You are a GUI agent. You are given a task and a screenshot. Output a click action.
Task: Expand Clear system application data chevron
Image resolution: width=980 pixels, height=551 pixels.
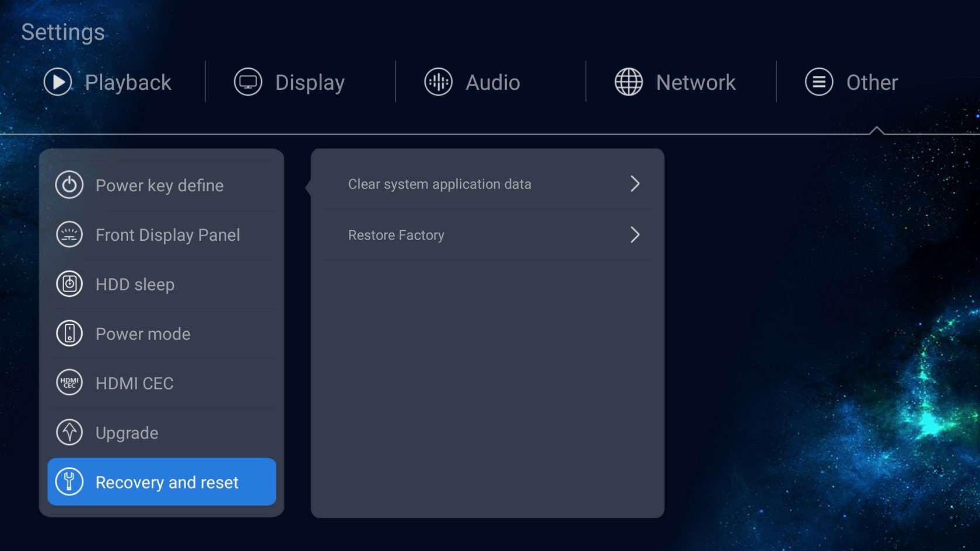[635, 184]
